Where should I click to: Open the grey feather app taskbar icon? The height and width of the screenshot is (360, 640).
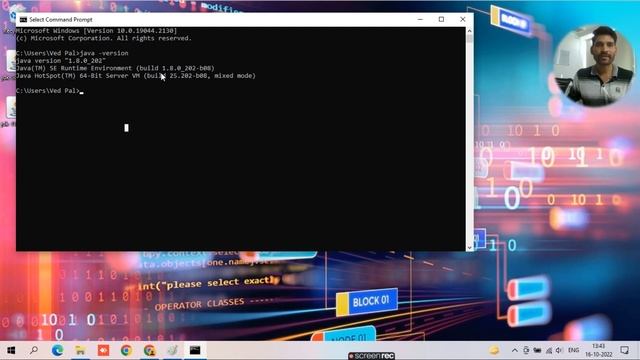point(173,350)
